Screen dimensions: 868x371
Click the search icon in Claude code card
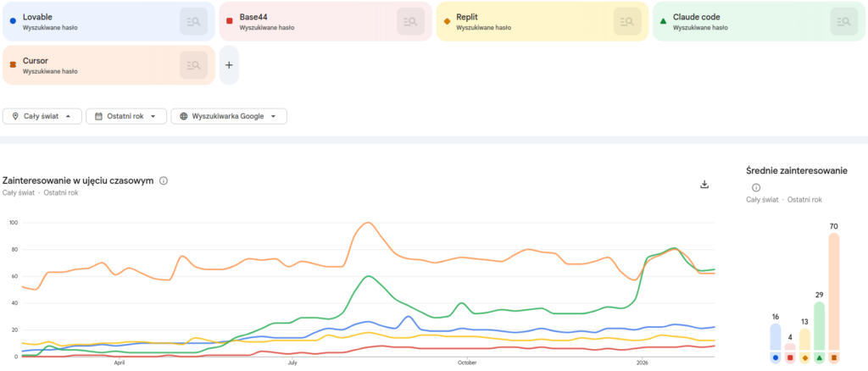(843, 21)
